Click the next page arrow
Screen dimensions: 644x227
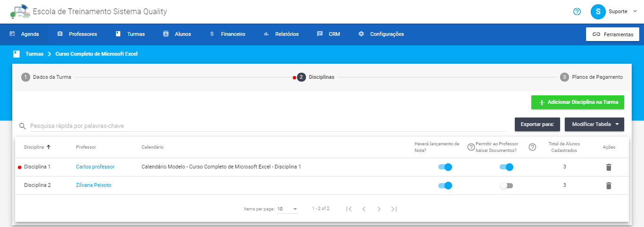tap(379, 209)
